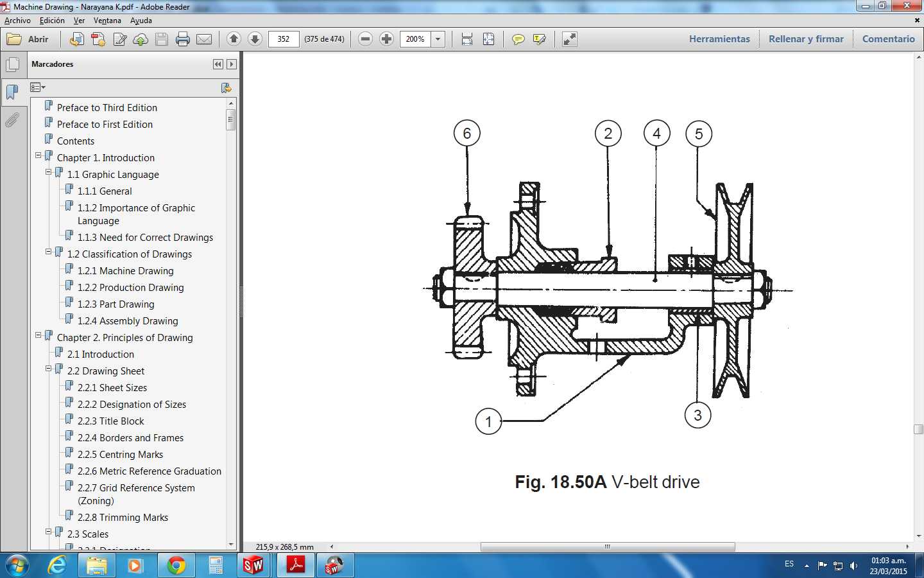This screenshot has width=924, height=578.
Task: Open the bookmarks options dropdown menu
Action: click(x=38, y=87)
